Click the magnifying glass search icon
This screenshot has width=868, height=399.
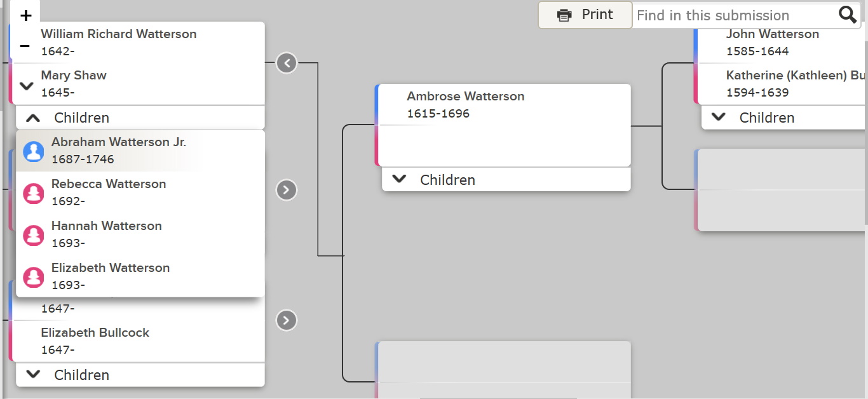[x=847, y=15]
